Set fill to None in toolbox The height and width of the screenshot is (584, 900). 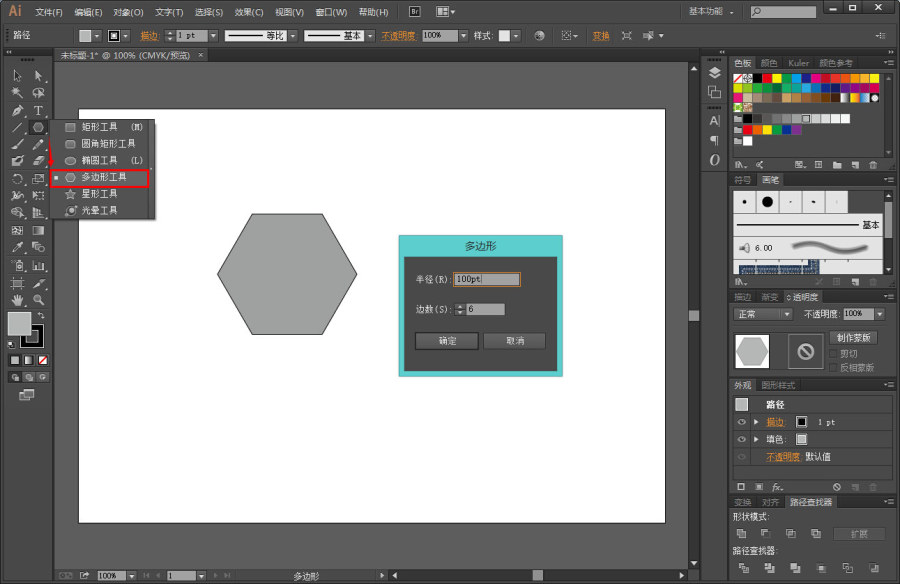(43, 360)
